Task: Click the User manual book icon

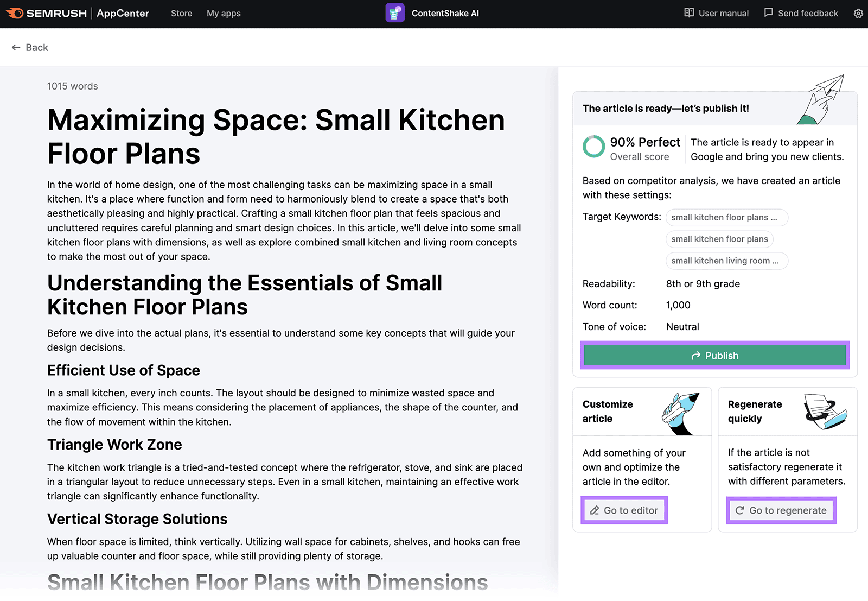Action: 689,13
